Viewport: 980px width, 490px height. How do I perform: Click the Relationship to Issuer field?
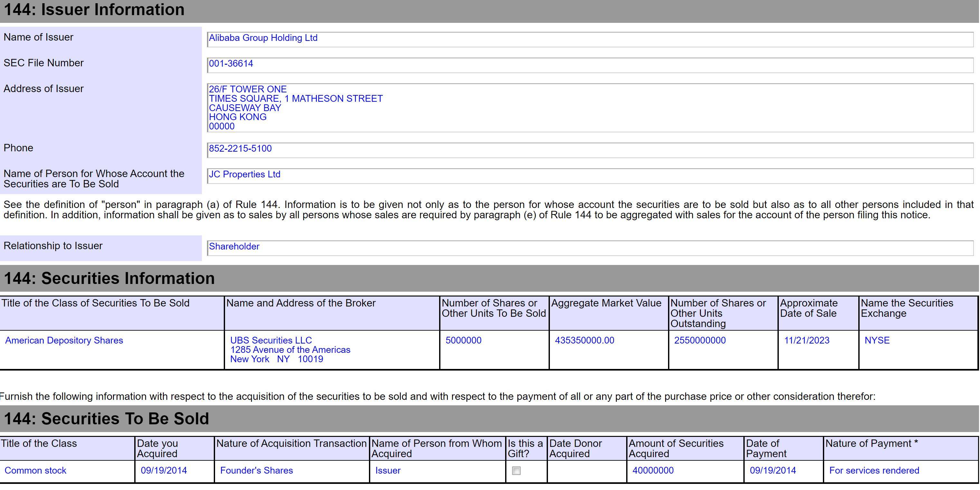pos(590,248)
